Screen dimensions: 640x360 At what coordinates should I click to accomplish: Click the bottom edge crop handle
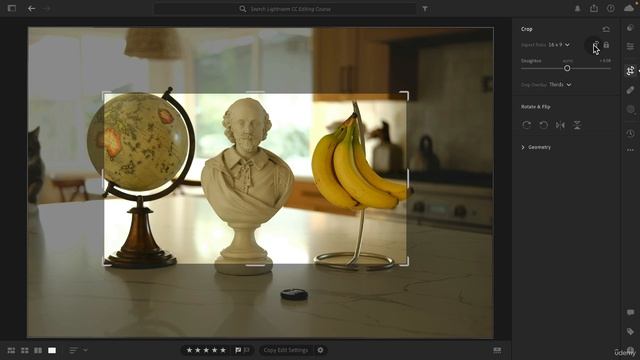[x=256, y=265]
